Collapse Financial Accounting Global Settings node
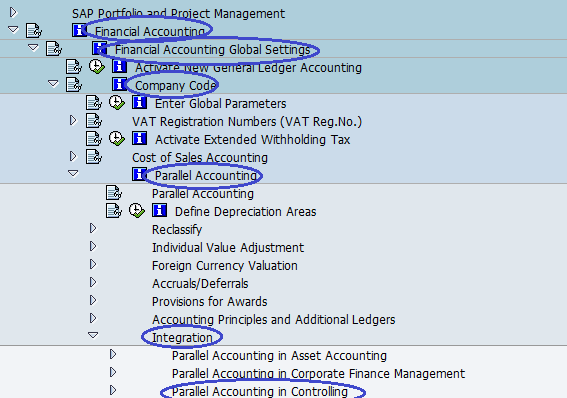567x398 pixels. (x=33, y=47)
